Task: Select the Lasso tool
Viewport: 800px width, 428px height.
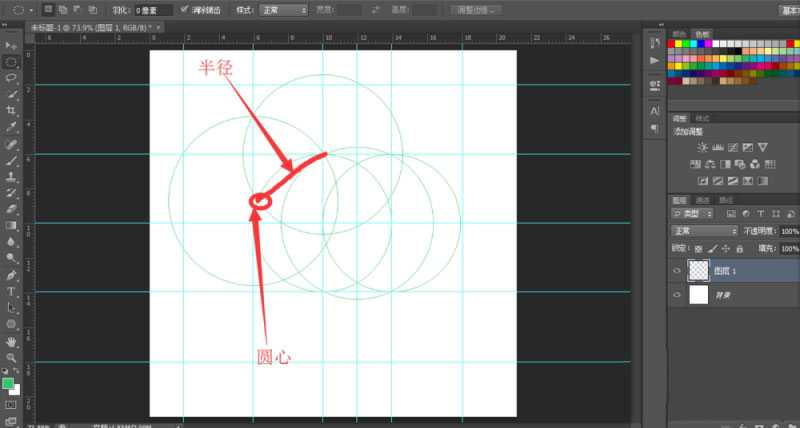Action: click(x=11, y=78)
